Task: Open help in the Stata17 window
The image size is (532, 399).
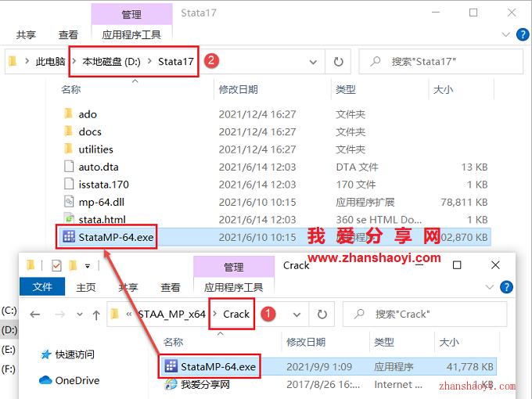Action: tap(523, 34)
